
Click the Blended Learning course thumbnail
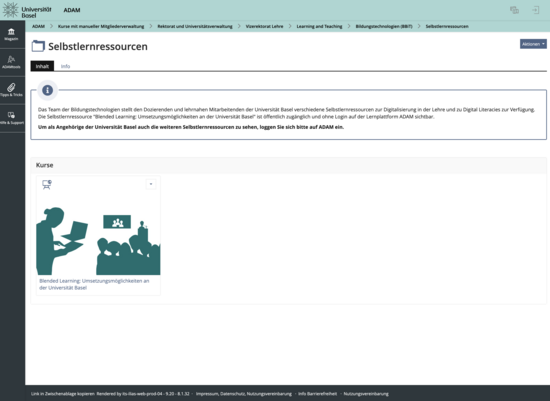click(98, 240)
